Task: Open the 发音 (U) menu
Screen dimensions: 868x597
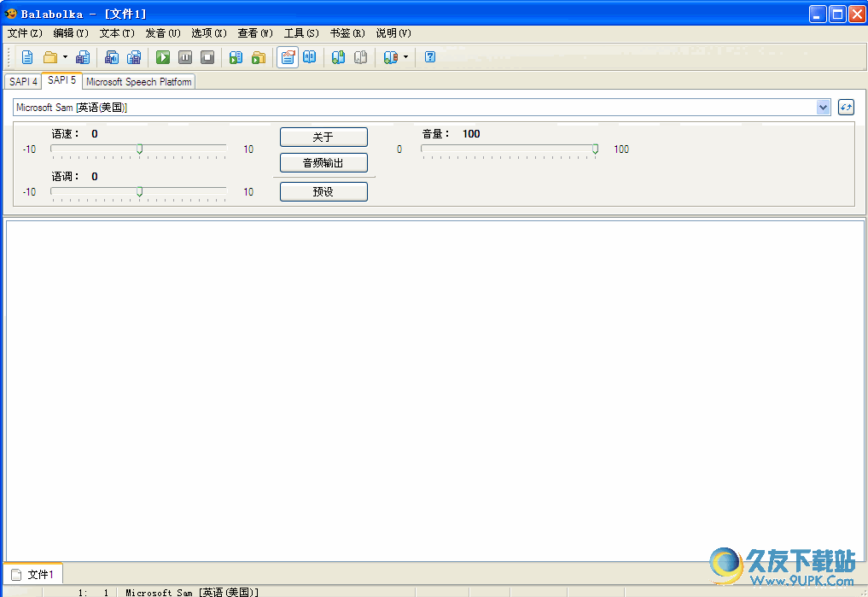Action: 163,33
